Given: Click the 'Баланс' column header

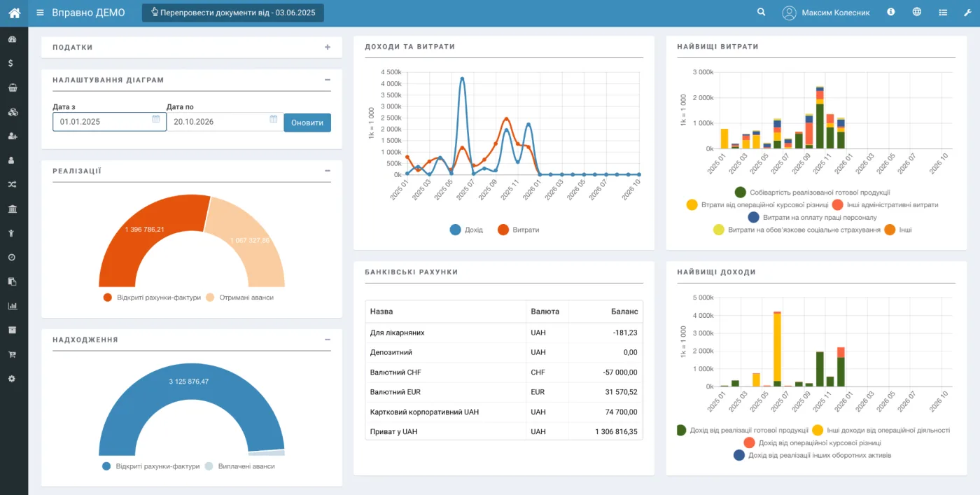Looking at the screenshot, I should [x=624, y=312].
